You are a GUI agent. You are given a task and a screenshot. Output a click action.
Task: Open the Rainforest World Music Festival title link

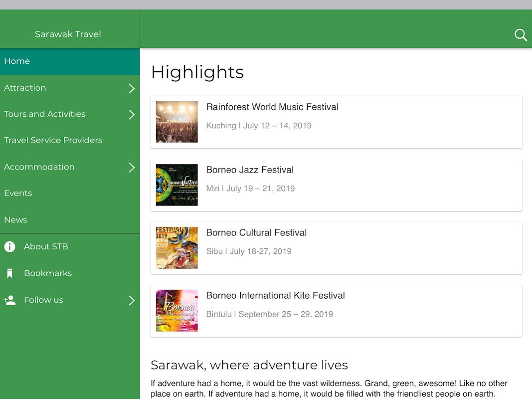pyautogui.click(x=272, y=107)
